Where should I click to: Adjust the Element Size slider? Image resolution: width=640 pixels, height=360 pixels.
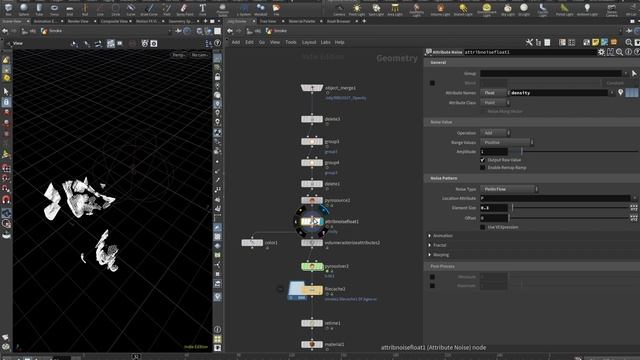pyautogui.click(x=570, y=208)
